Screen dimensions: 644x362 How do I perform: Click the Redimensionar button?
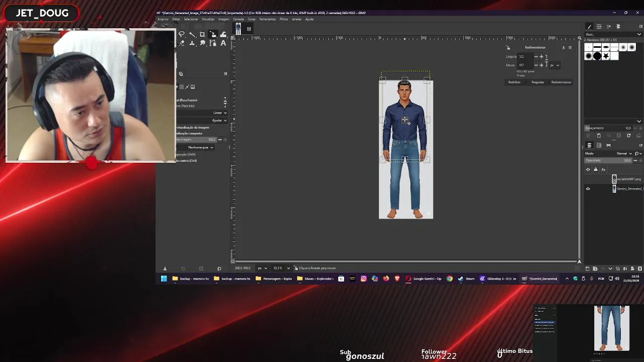[x=561, y=82]
